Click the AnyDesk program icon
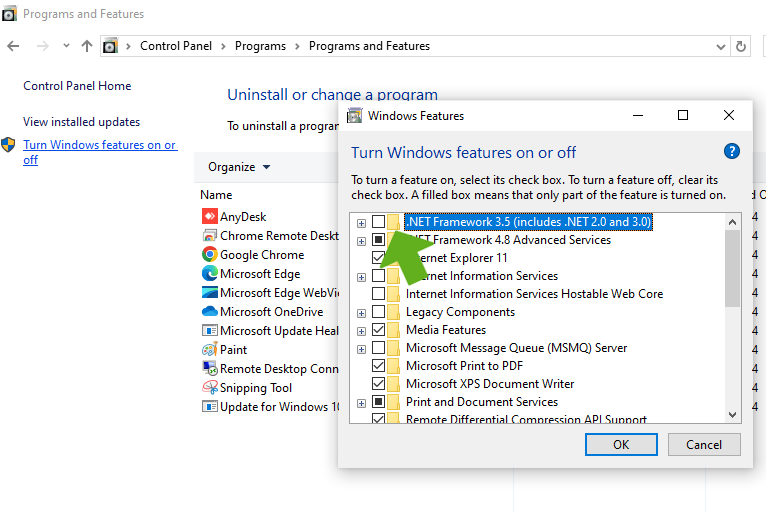The width and height of the screenshot is (766, 512). click(209, 217)
